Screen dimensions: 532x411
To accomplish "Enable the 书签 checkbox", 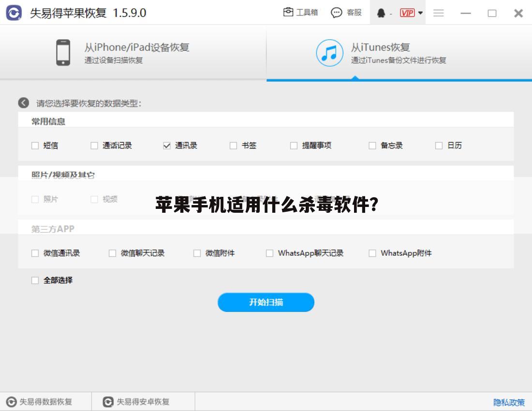I will tap(234, 145).
